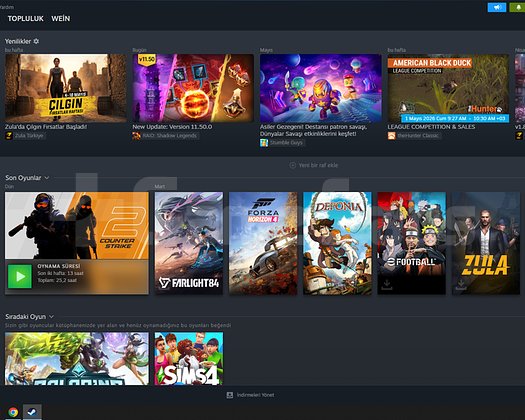The image size is (525, 420).
Task: Click the RAID: Shadow Legends name label
Action: pyautogui.click(x=169, y=136)
